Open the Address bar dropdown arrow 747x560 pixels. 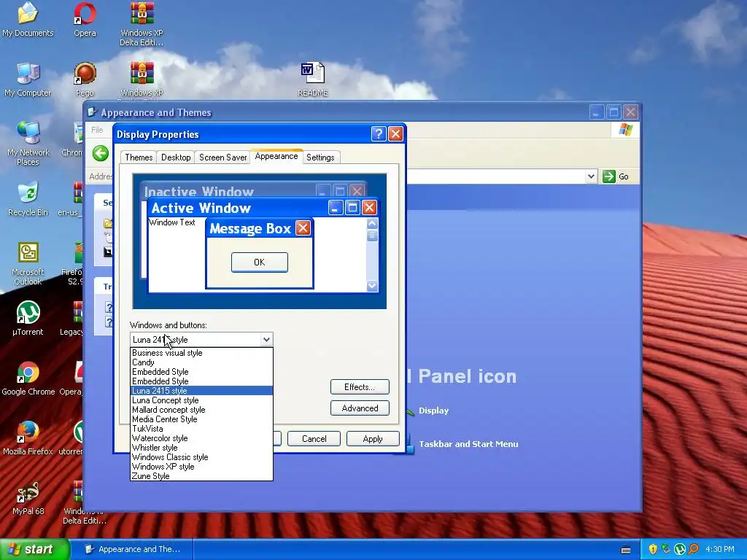point(591,176)
